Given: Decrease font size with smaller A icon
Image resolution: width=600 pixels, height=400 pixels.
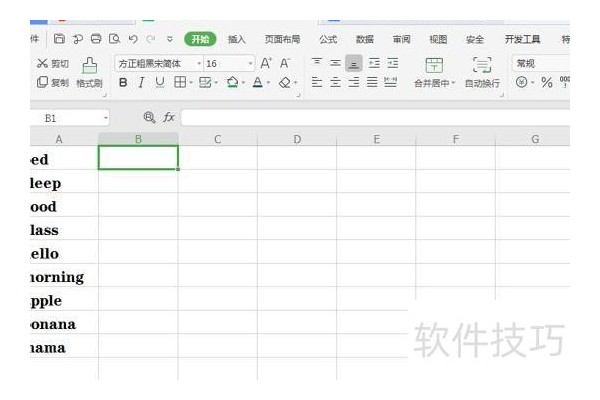Looking at the screenshot, I should click(285, 63).
